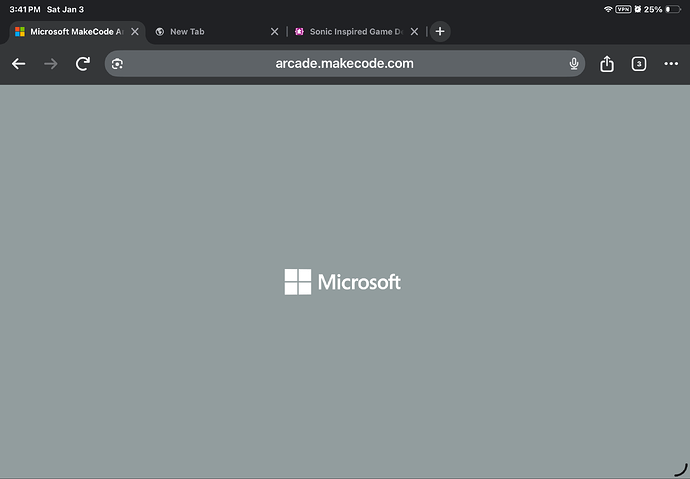
Task: Show the tab switcher with 3 tabs
Action: (x=639, y=64)
